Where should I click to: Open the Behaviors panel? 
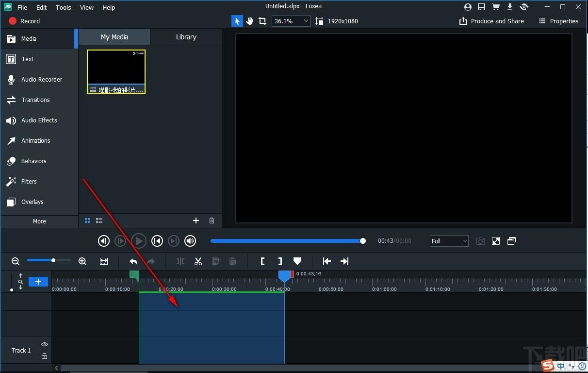click(39, 161)
